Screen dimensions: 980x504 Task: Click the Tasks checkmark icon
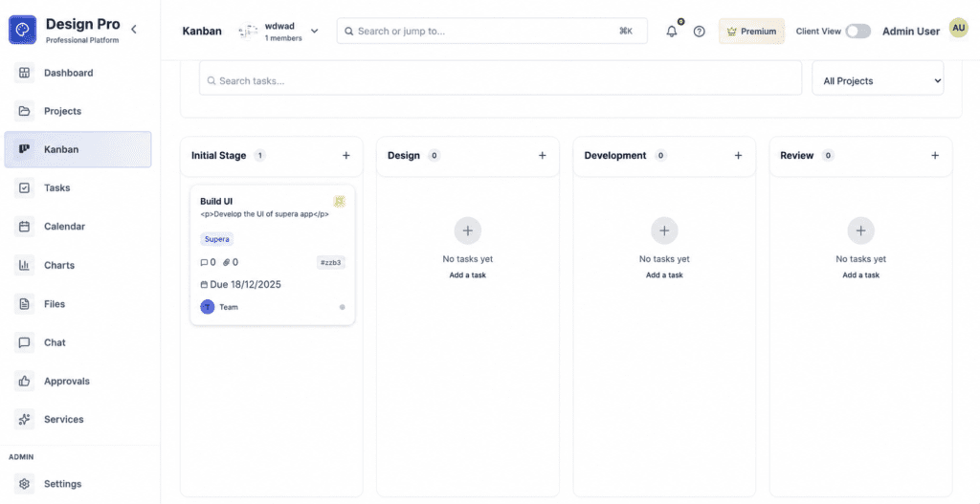[x=24, y=188]
